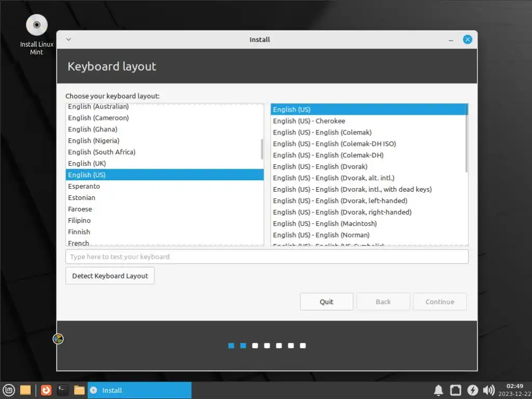Screen dimensions: 532x399
Task: Select English (US) - Cherokee variant
Action: click(x=369, y=121)
